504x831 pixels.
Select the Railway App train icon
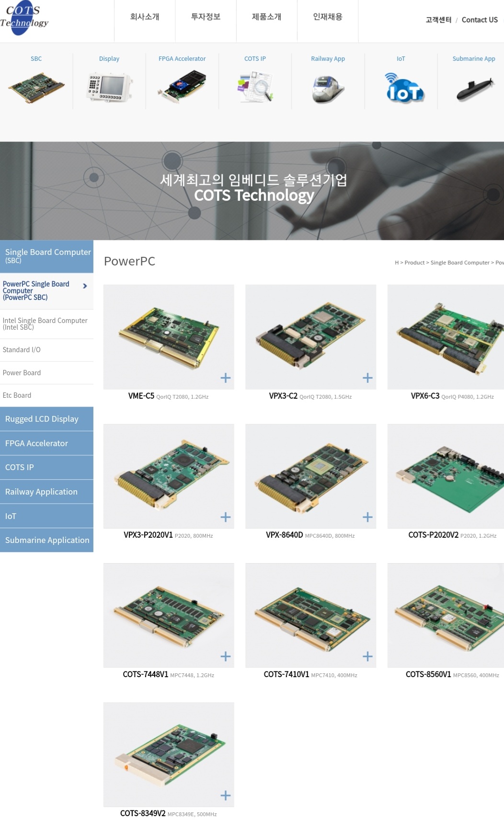(328, 89)
